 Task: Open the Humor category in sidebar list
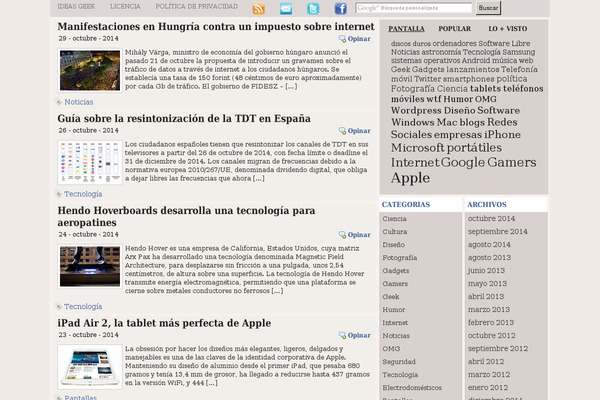coord(393,310)
